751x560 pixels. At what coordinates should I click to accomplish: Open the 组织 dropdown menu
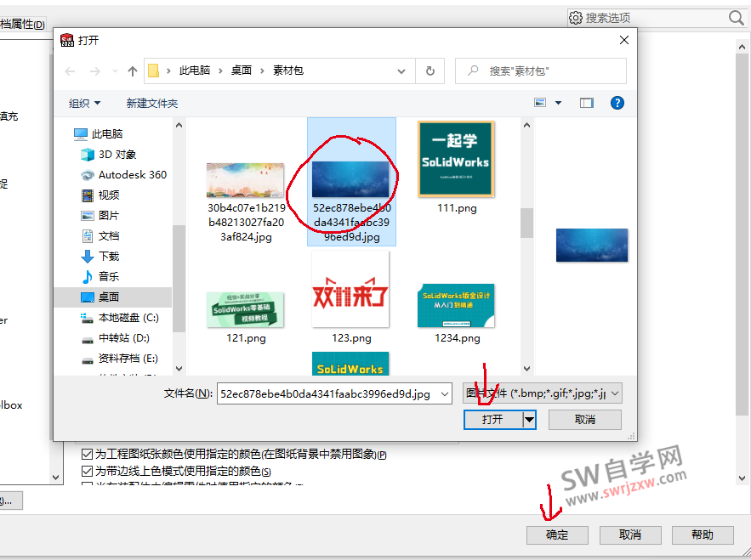(84, 102)
